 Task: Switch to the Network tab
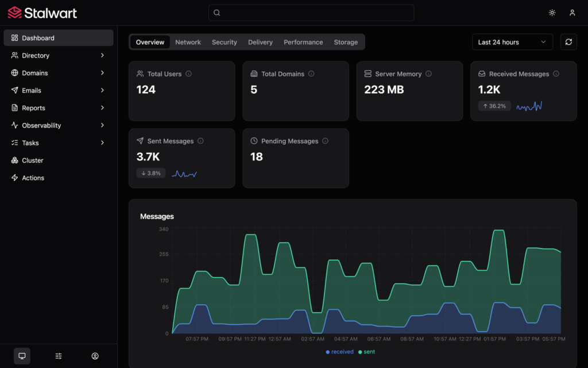(x=188, y=42)
